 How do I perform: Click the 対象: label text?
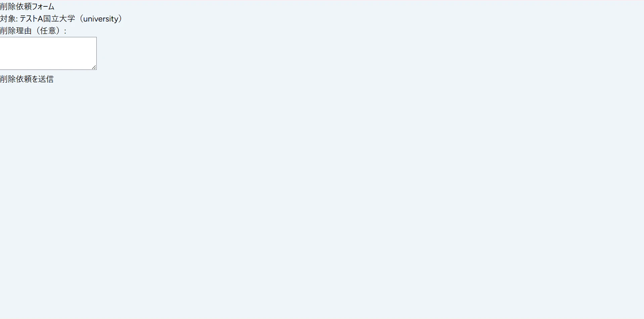coord(9,19)
